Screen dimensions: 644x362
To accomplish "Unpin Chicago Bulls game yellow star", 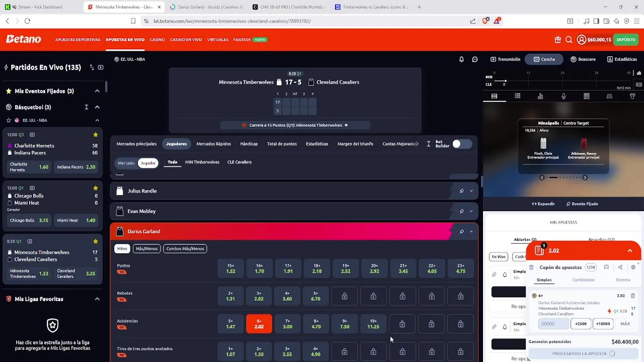I will point(96,188).
